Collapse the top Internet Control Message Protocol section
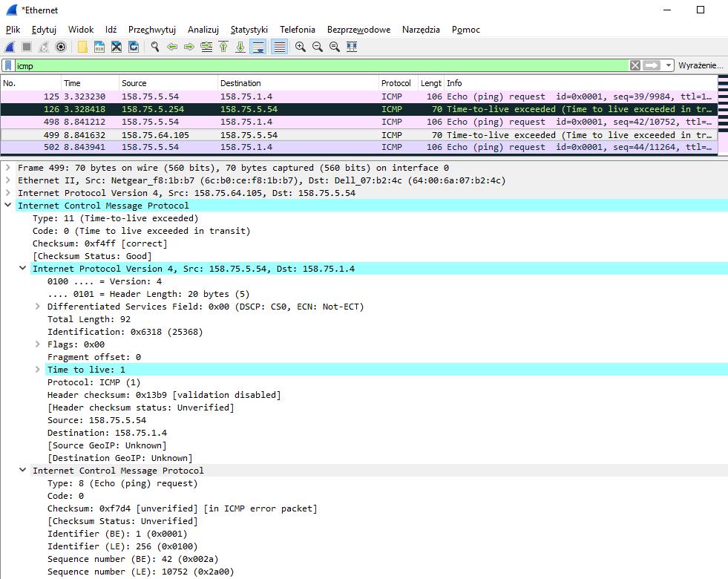This screenshot has height=579, width=728. coord(8,205)
